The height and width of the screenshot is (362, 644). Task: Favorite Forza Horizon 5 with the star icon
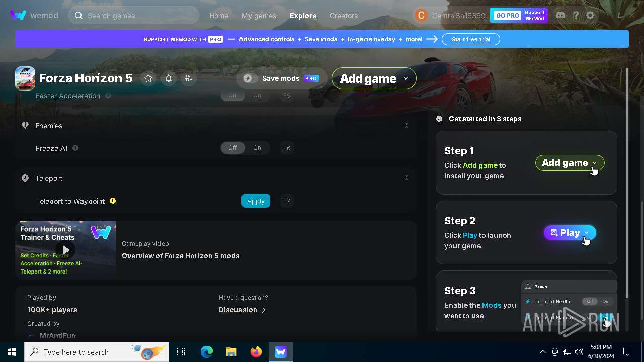tap(148, 78)
